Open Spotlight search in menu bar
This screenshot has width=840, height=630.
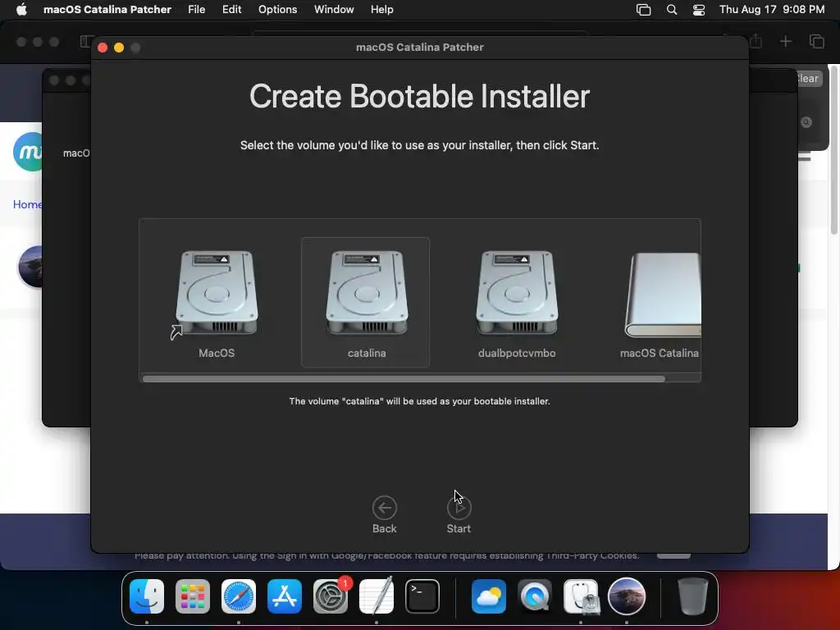[x=671, y=10]
